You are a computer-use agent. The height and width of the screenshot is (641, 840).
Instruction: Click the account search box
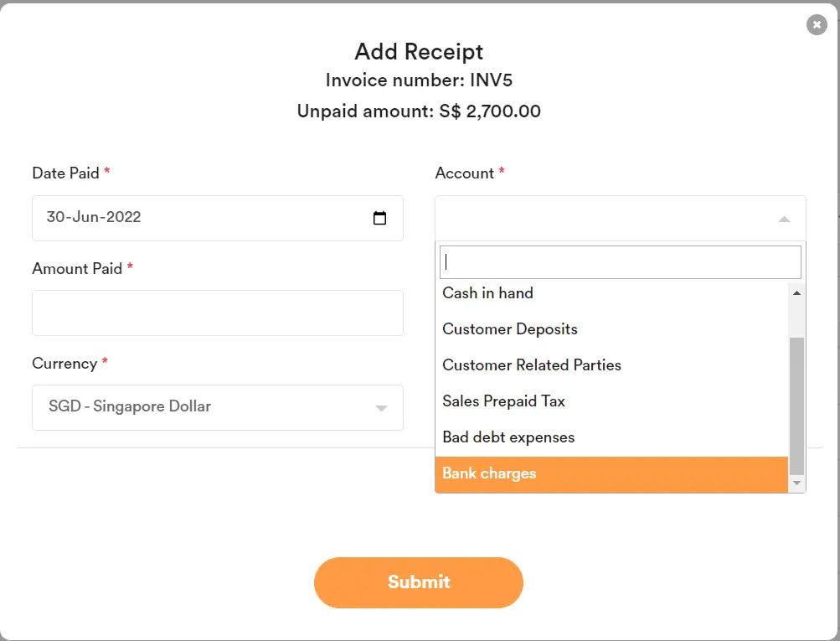(x=619, y=261)
